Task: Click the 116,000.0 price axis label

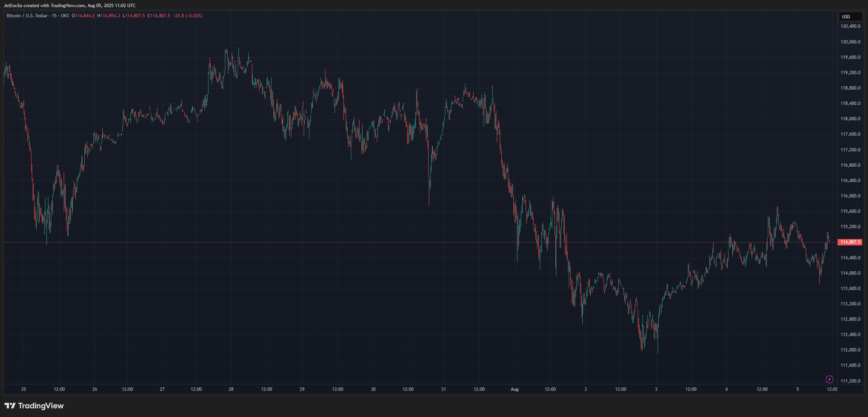Action: point(850,196)
